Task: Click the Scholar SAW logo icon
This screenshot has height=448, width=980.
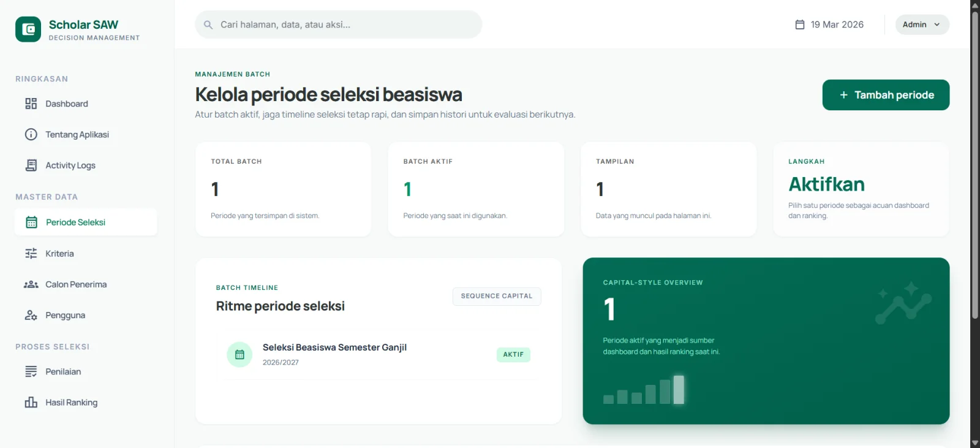Action: 28,29
